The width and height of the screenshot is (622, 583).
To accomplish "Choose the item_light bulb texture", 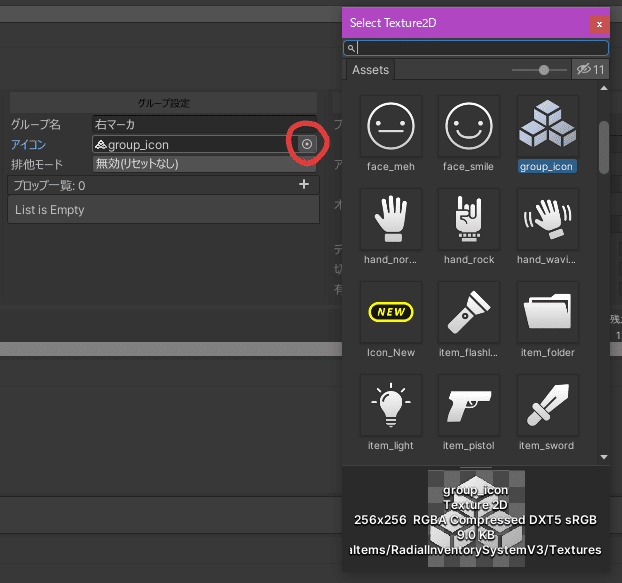I will (391, 405).
